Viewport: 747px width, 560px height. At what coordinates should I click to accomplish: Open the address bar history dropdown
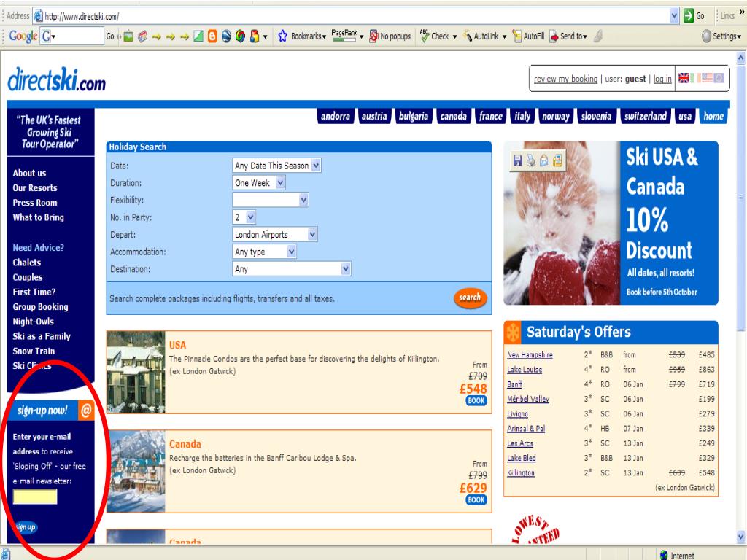coord(673,16)
